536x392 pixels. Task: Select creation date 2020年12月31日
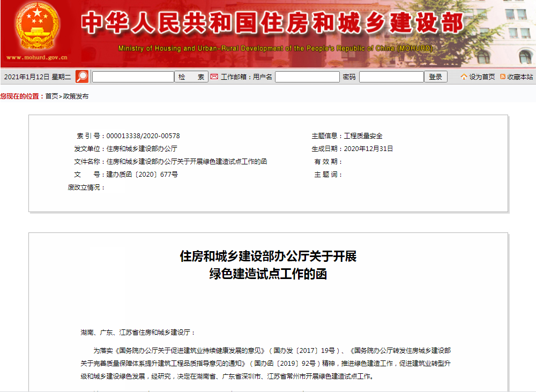(369, 149)
